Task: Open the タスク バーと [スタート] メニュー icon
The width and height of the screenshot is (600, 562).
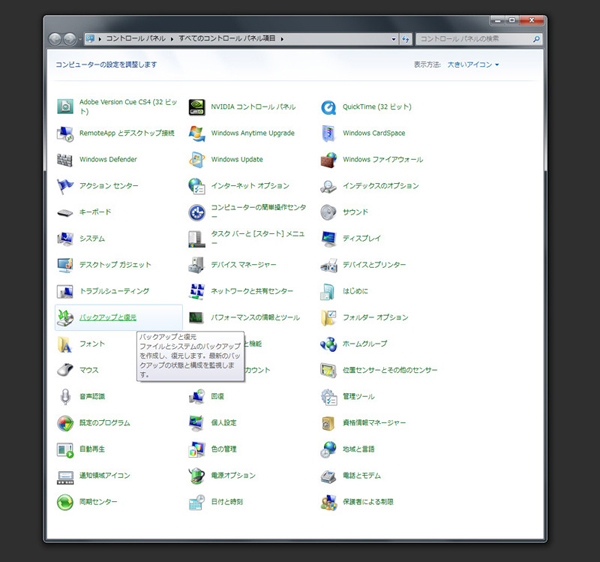Action: point(197,239)
